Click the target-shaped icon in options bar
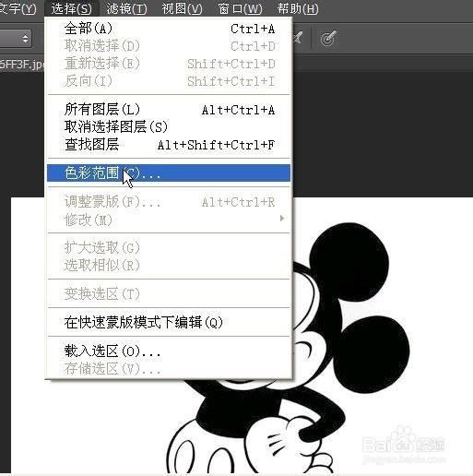473x476 pixels. [328, 39]
